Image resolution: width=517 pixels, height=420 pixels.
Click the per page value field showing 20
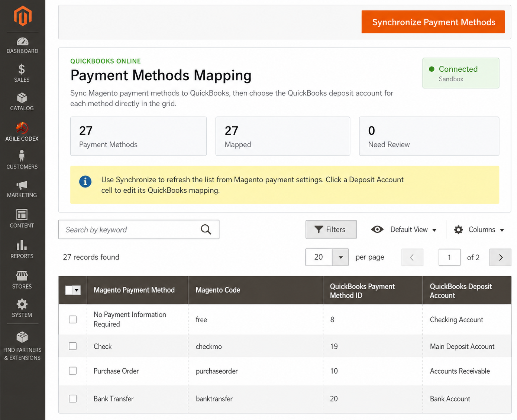(319, 257)
